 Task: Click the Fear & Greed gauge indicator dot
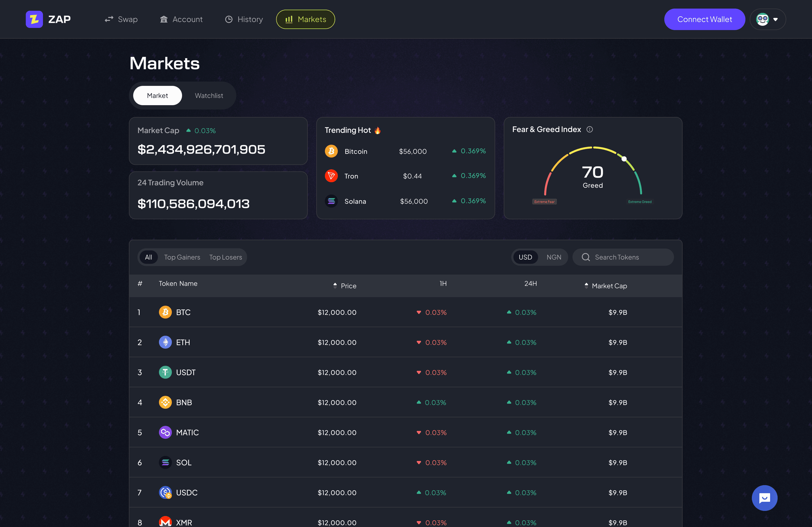(624, 159)
